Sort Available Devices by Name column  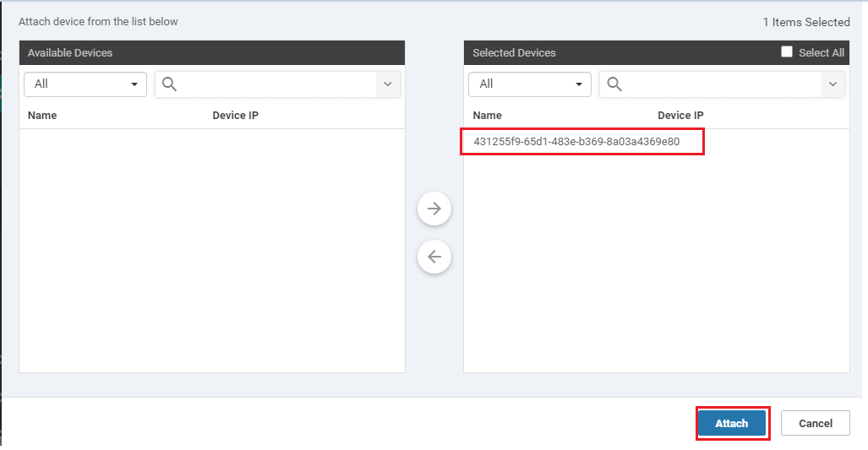(x=42, y=116)
